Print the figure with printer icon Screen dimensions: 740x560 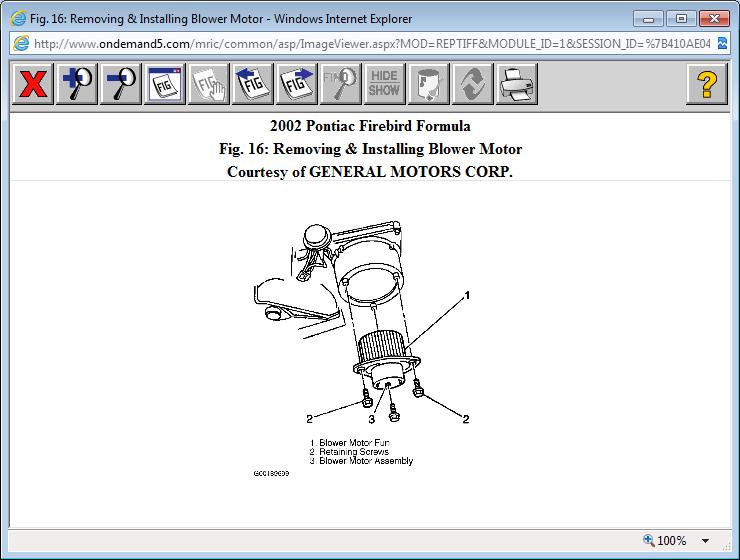click(516, 84)
